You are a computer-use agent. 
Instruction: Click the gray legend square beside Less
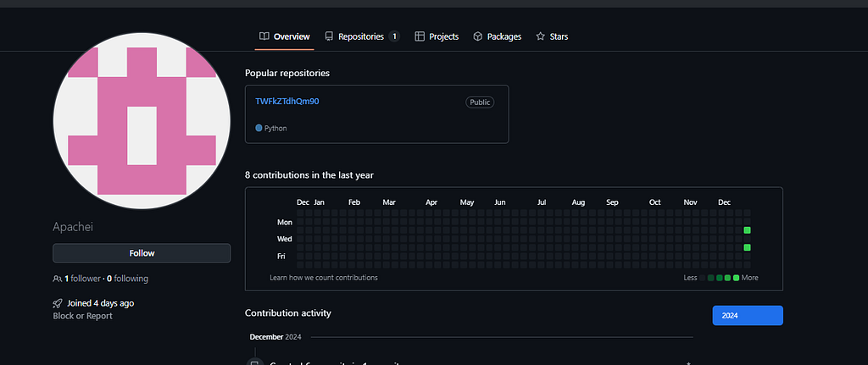703,278
